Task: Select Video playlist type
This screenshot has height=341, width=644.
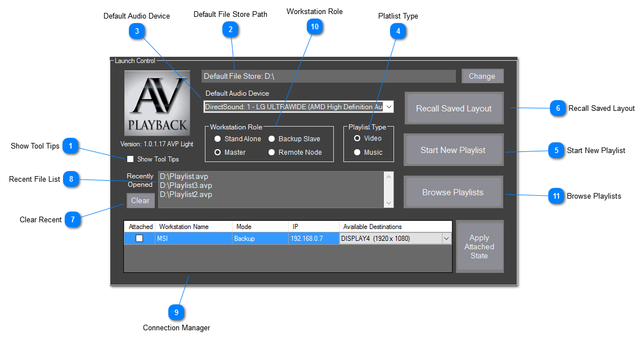Action: pyautogui.click(x=357, y=138)
